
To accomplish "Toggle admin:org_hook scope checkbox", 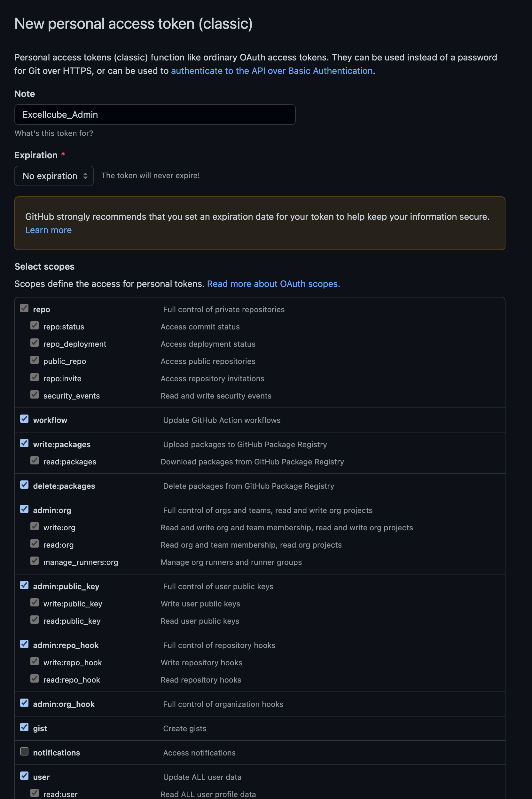I will click(x=24, y=703).
